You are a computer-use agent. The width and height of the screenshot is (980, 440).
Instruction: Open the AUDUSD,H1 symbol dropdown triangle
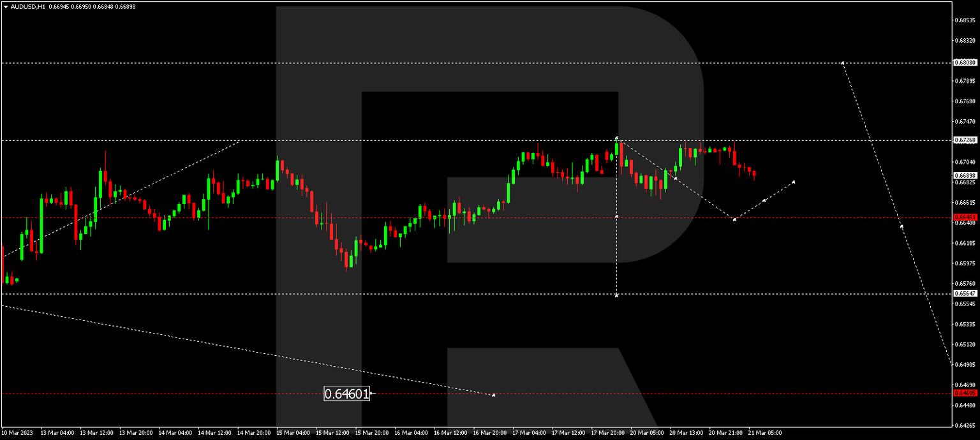[x=6, y=6]
